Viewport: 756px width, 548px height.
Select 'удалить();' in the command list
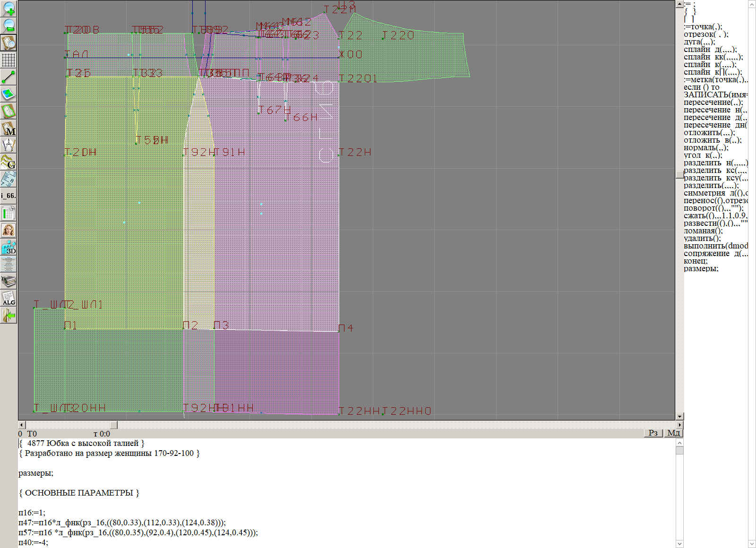point(702,239)
